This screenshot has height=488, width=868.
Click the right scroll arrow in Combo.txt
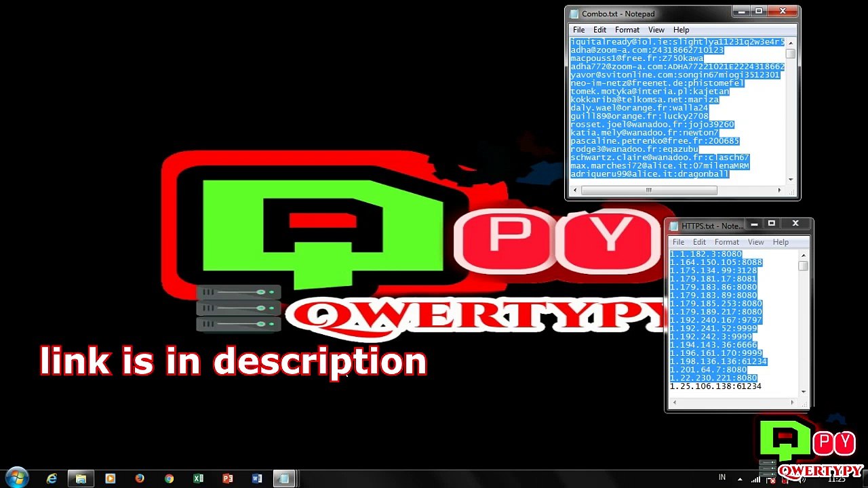(779, 190)
